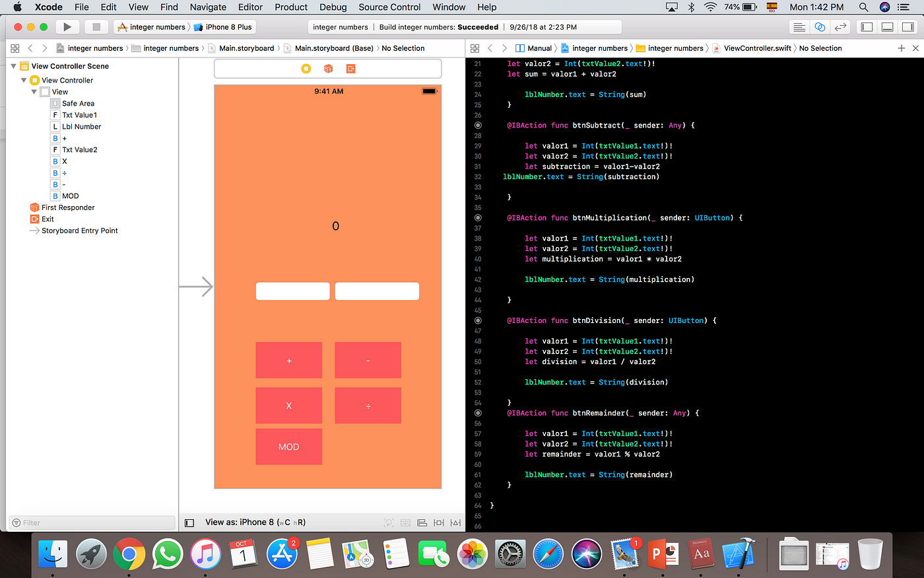Open the Editor menu

(250, 7)
